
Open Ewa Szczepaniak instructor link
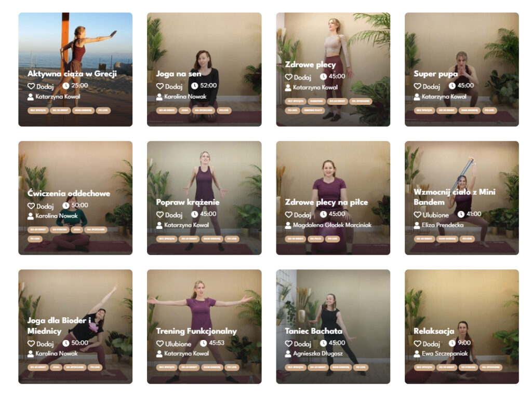[x=445, y=353]
